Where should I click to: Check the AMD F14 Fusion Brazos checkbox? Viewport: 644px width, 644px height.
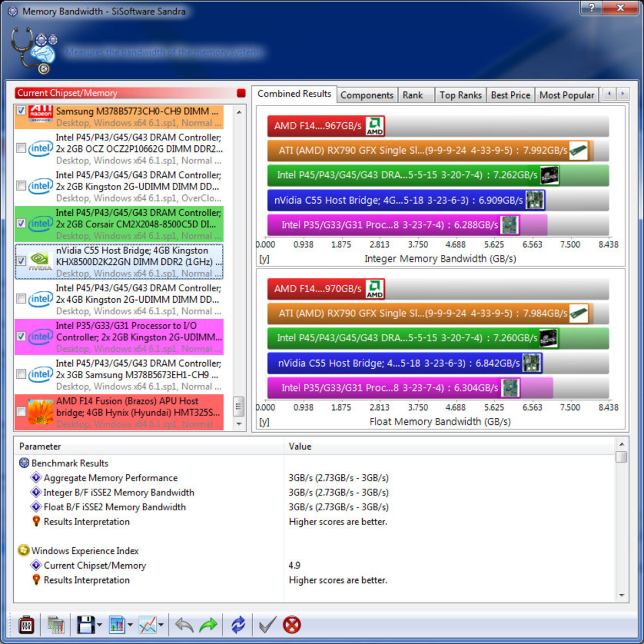click(21, 412)
